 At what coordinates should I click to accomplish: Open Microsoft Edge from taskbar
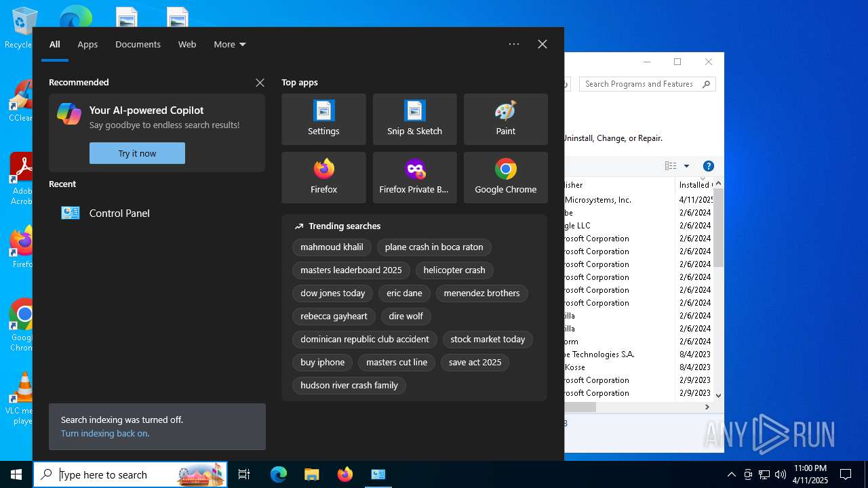[x=279, y=474]
